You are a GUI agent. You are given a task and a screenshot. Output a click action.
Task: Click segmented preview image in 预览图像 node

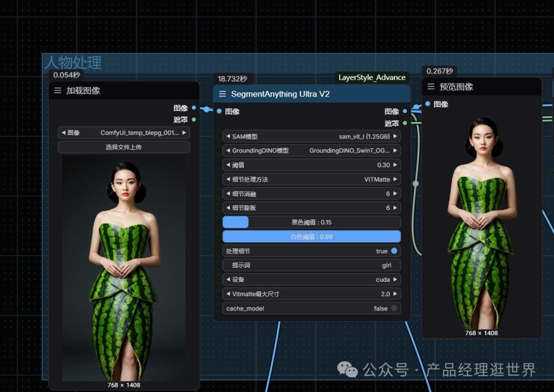(482, 223)
